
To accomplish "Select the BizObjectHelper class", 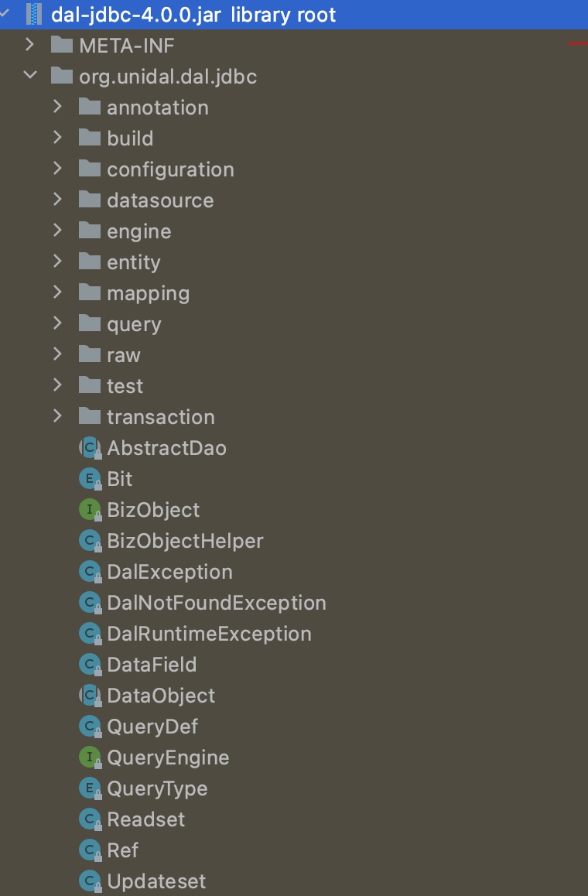I will point(185,541).
